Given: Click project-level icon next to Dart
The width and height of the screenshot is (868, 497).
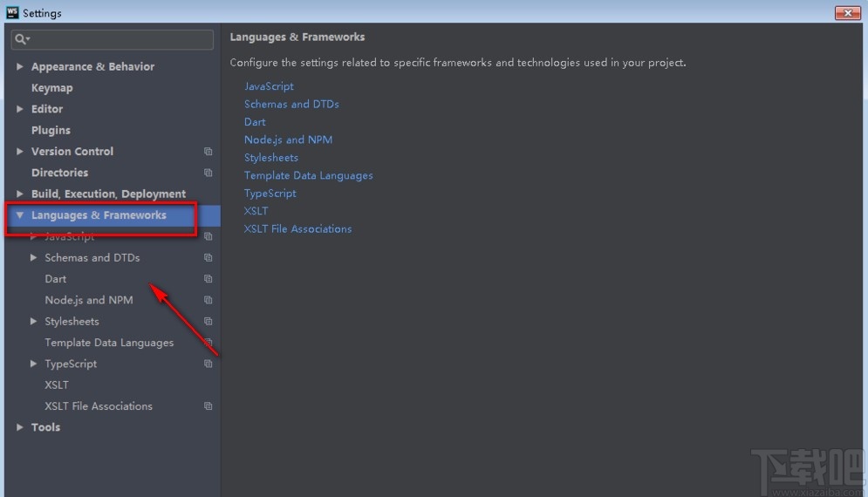Looking at the screenshot, I should pos(208,279).
